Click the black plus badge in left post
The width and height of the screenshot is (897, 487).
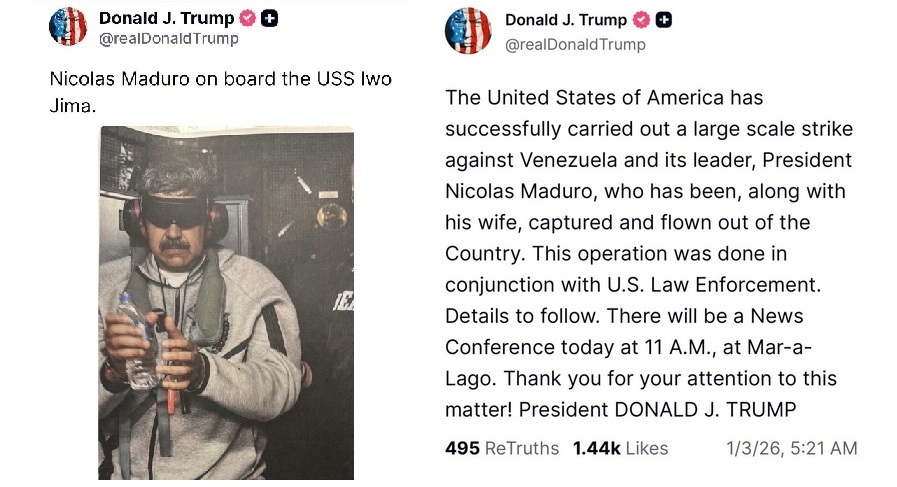click(x=270, y=18)
